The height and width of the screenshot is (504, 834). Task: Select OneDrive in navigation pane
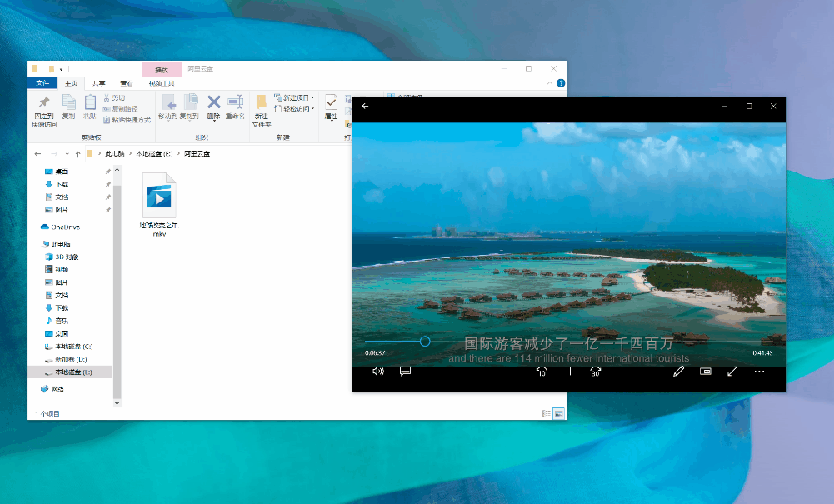(65, 227)
